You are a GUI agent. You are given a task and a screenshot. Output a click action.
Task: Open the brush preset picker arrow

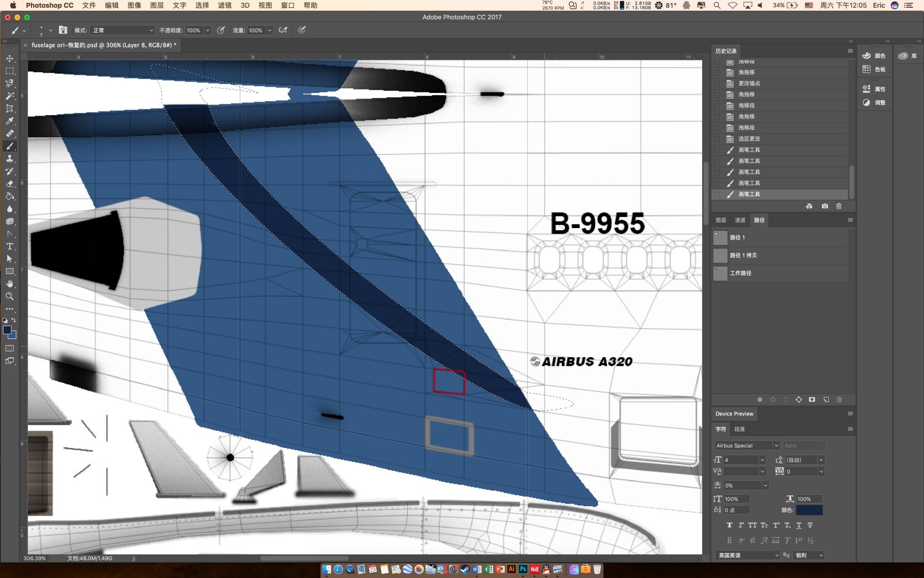coord(51,30)
